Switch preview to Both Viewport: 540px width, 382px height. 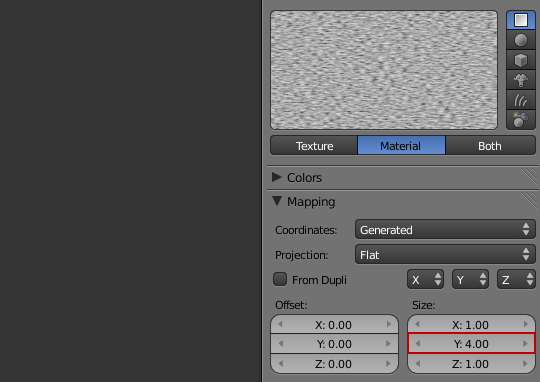click(x=490, y=146)
